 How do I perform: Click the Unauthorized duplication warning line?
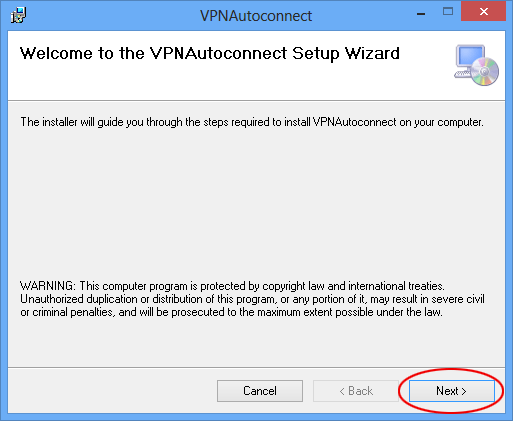(252, 299)
